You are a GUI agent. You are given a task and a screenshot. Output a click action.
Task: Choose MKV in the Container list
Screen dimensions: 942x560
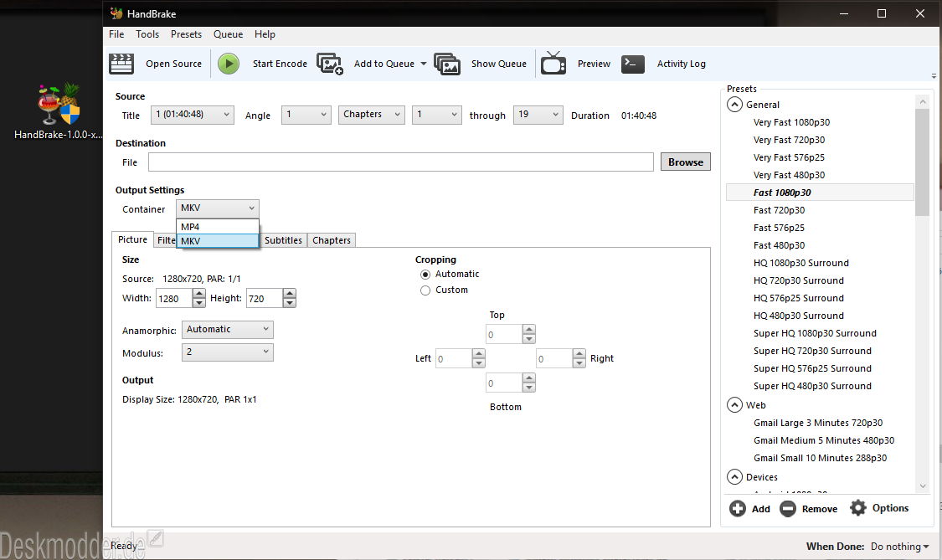pos(218,241)
